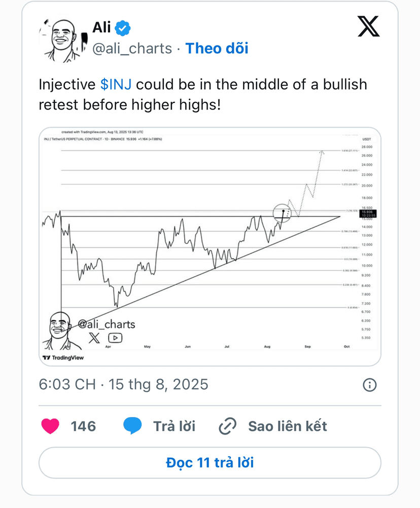Click the Ali display name
420x508 pixels.
pyautogui.click(x=102, y=27)
